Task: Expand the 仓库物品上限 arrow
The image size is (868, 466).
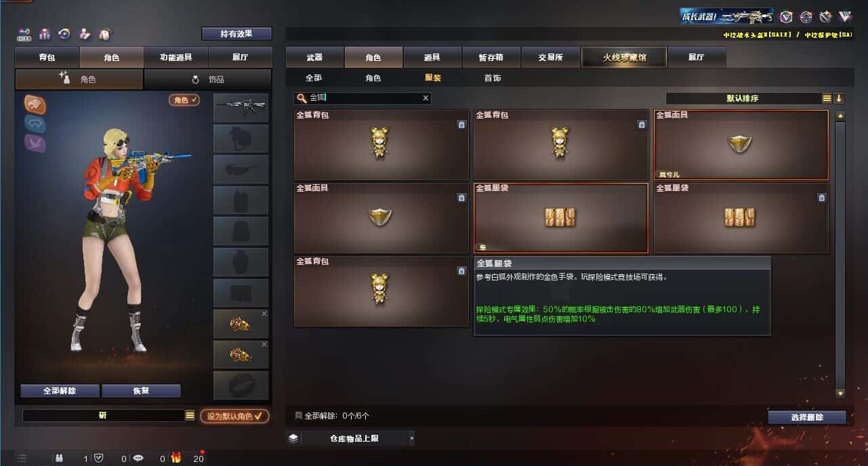Action: [411, 438]
